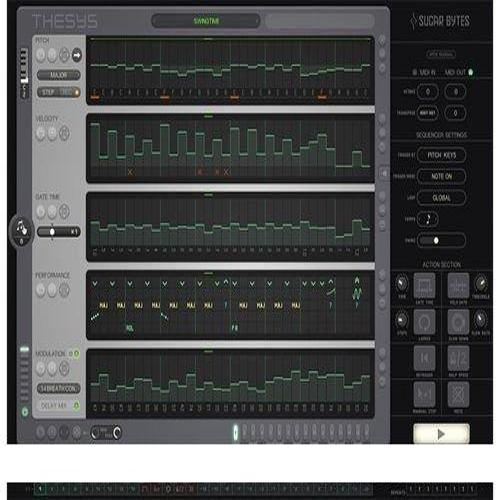Click the Pitch lane right-arrow direction icon
500x500 pixels.
coord(77,55)
